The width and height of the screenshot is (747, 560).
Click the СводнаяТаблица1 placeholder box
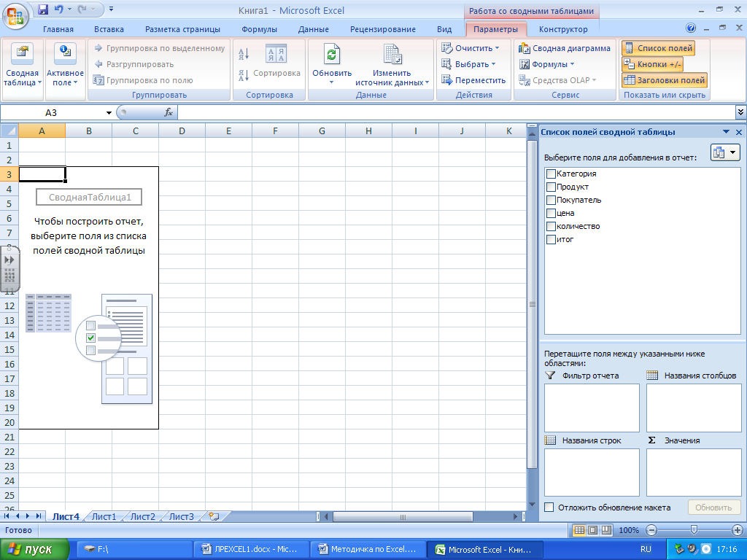click(89, 197)
